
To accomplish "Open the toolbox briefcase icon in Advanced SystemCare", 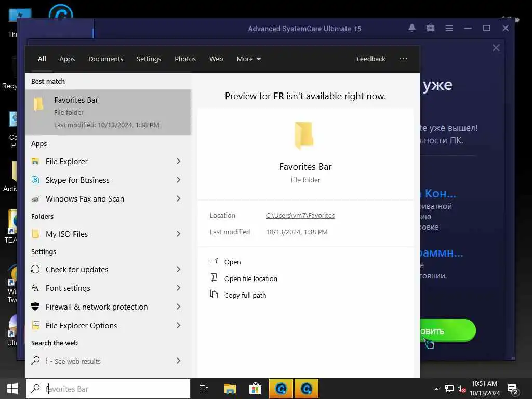I will (431, 28).
